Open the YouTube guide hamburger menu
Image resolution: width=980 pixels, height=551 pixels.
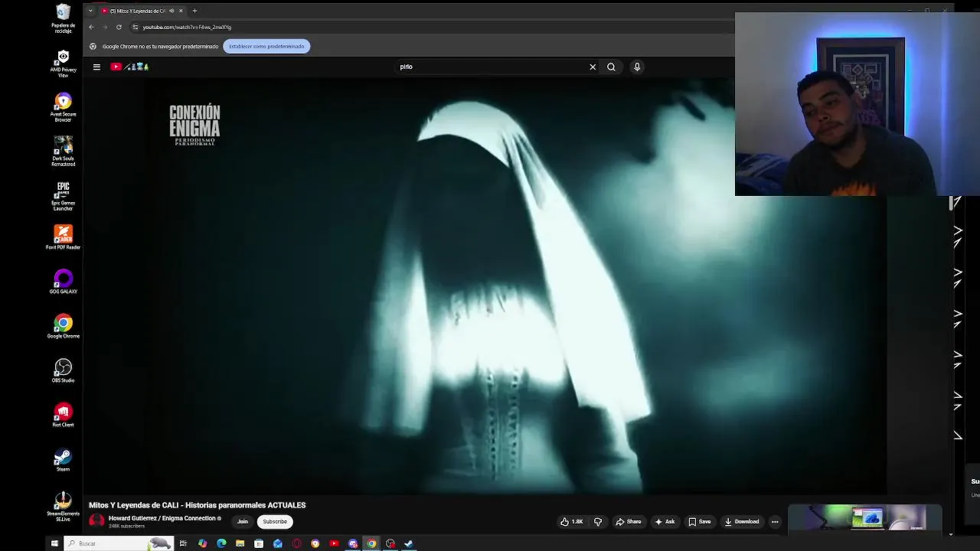[96, 67]
